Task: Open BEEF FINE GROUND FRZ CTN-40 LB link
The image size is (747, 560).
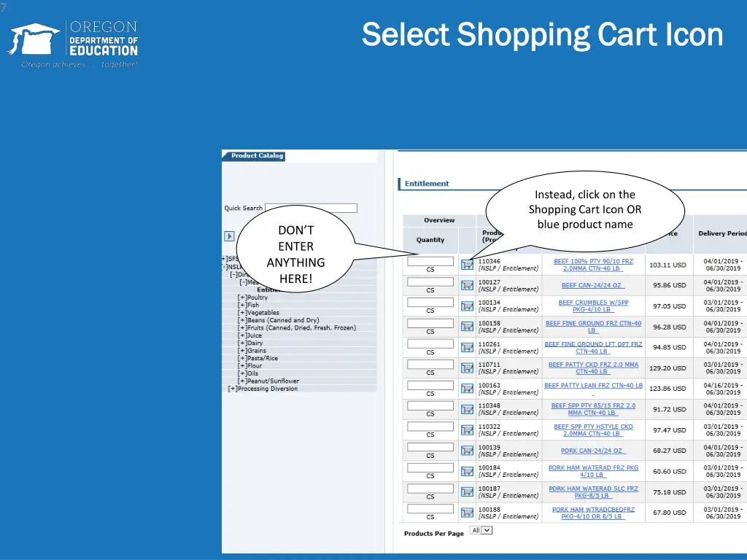Action: pos(593,327)
